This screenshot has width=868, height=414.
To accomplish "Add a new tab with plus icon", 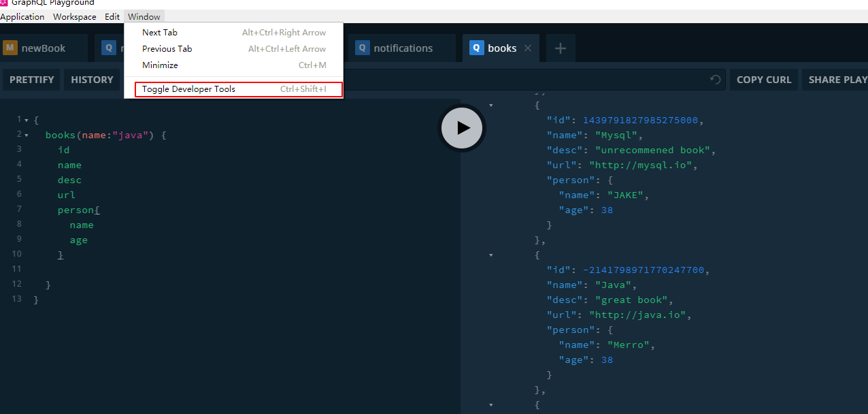I will click(x=560, y=48).
